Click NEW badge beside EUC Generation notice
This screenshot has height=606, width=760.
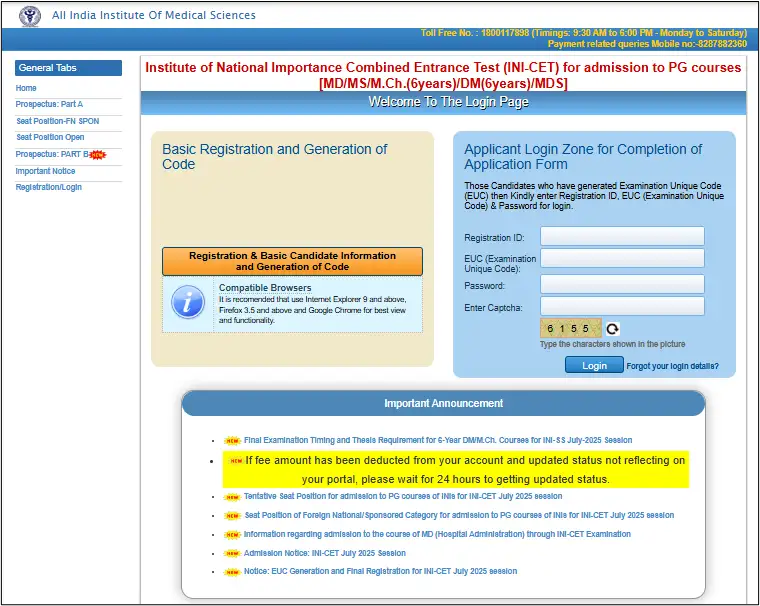[x=233, y=572]
